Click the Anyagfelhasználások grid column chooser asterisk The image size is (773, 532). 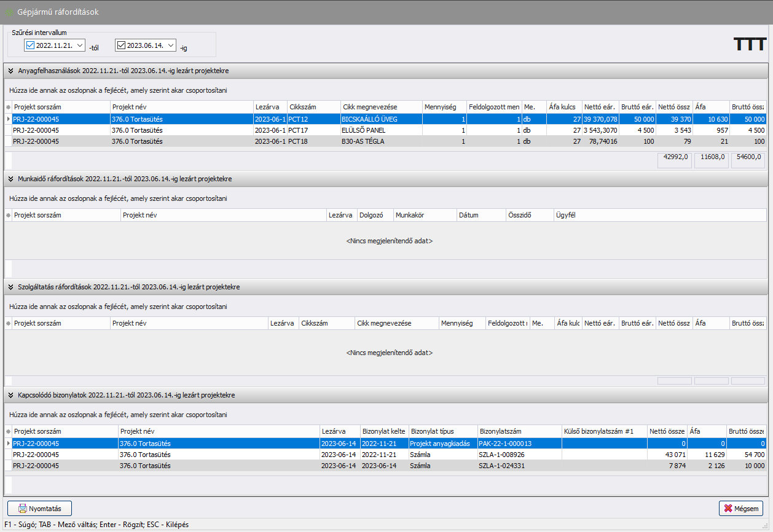click(8, 107)
